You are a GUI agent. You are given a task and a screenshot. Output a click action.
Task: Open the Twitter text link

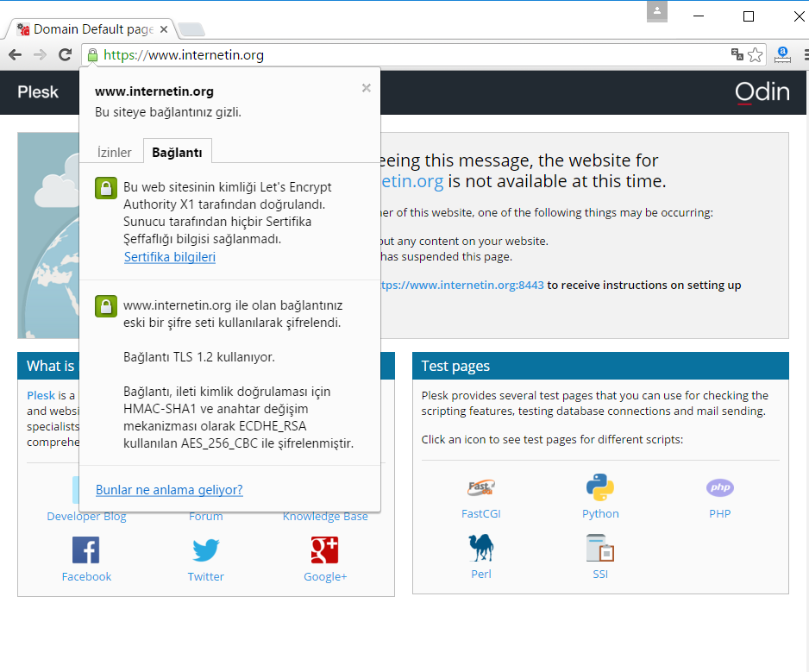pyautogui.click(x=206, y=576)
